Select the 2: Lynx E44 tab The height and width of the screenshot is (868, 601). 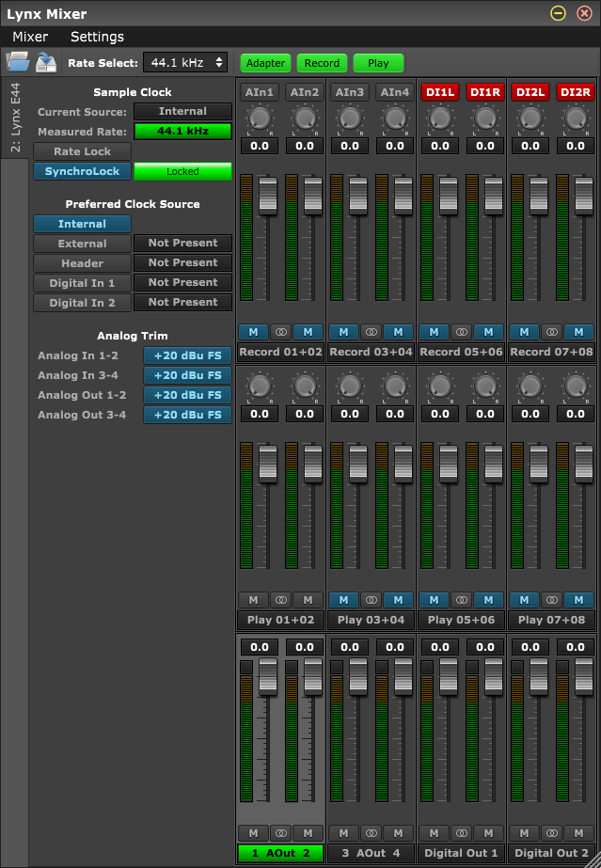(15, 118)
